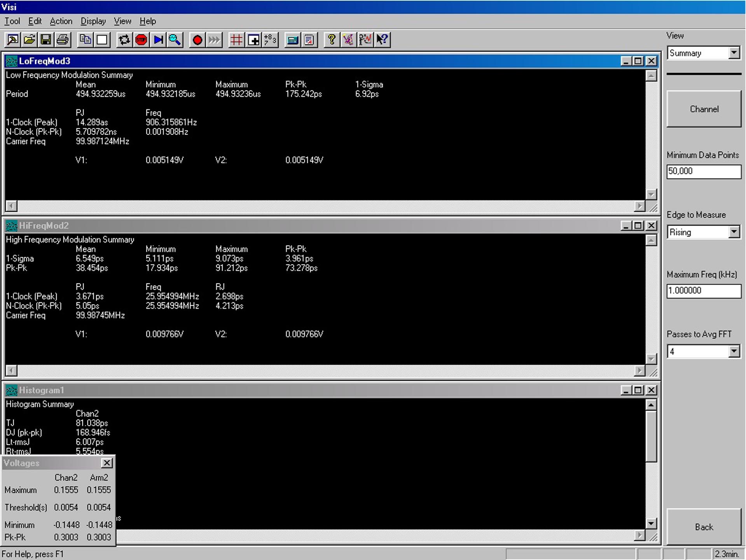Open the Edit menu
Viewport: 746px width, 560px height.
click(35, 21)
